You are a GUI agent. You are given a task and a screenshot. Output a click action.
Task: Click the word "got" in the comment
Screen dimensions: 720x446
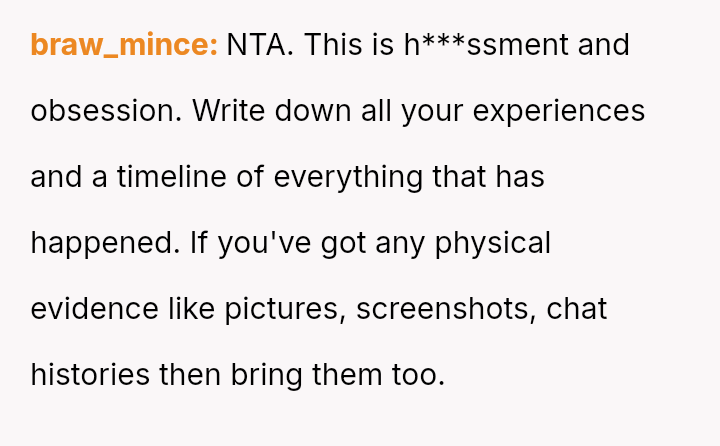[x=344, y=243]
